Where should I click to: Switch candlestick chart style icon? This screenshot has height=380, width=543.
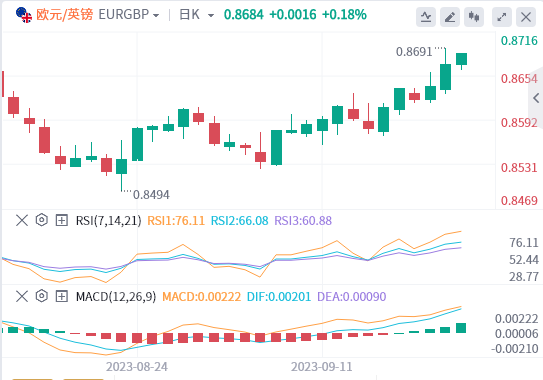coord(474,17)
